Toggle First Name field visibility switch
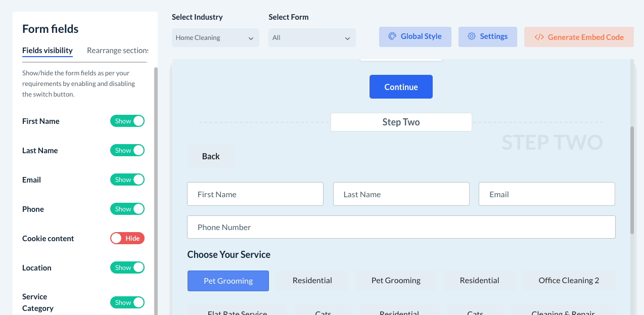This screenshot has width=644, height=315. (x=127, y=121)
